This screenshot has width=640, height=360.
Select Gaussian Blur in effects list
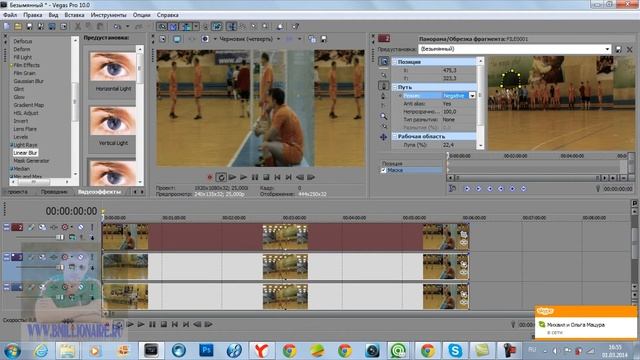pyautogui.click(x=29, y=81)
